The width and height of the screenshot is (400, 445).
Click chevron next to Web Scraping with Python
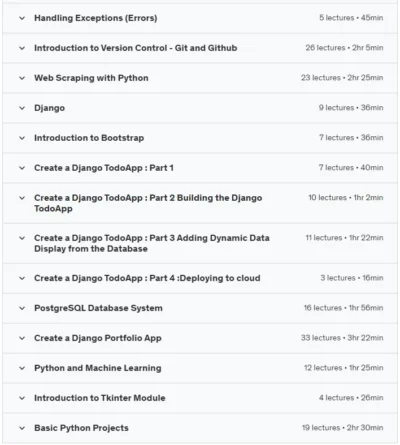(22, 78)
